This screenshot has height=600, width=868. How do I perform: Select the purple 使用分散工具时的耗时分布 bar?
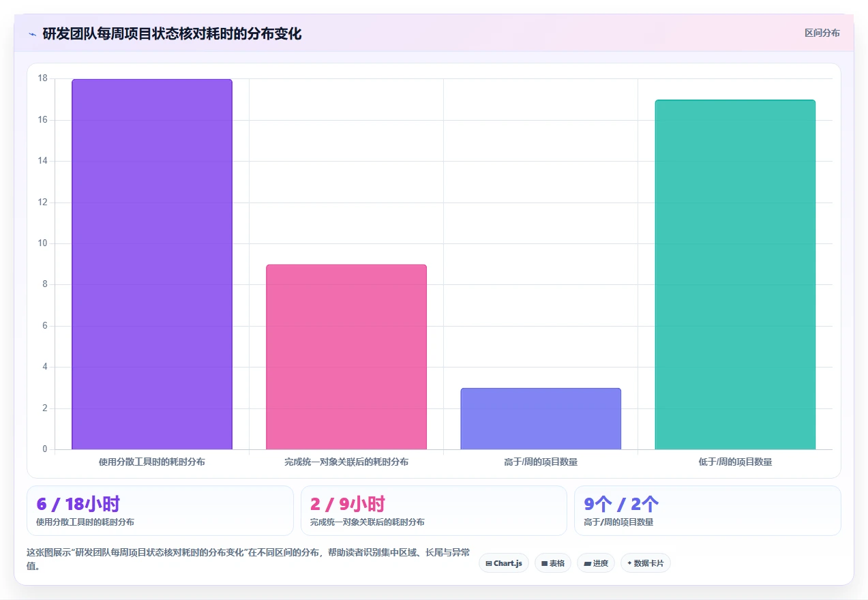[x=152, y=265]
